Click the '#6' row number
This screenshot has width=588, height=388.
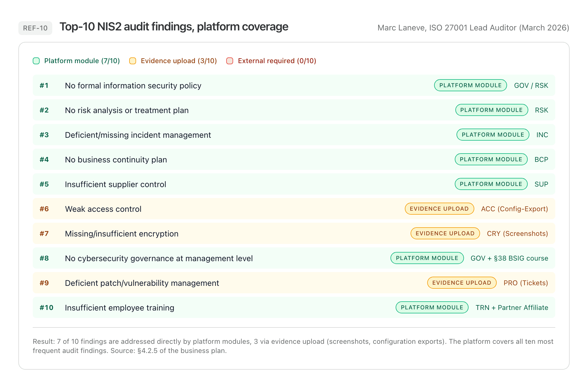[x=44, y=209]
